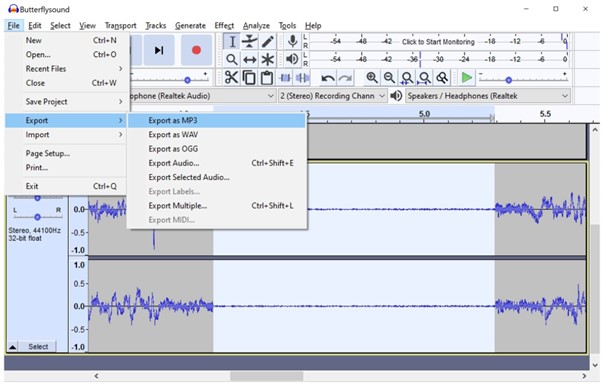Choose Export Audio... option

pyautogui.click(x=217, y=163)
